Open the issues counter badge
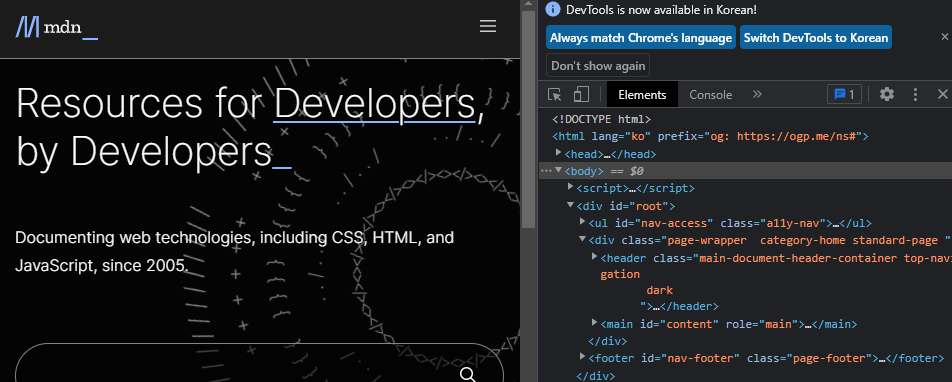Screen dimensions: 952x382 (x=844, y=94)
